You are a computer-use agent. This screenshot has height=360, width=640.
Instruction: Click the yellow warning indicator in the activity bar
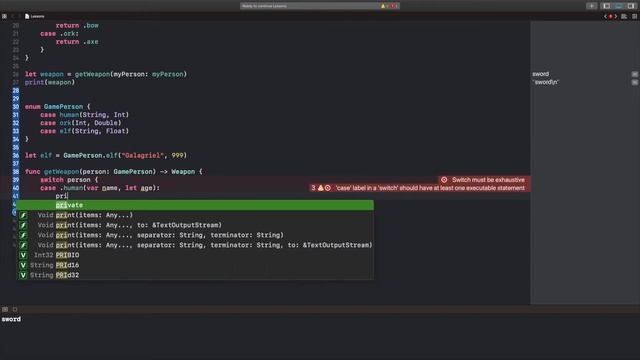click(x=383, y=6)
